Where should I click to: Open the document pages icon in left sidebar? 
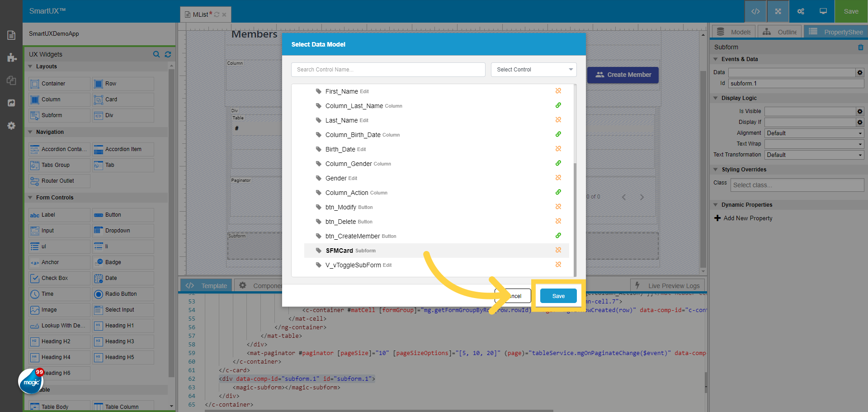[11, 35]
